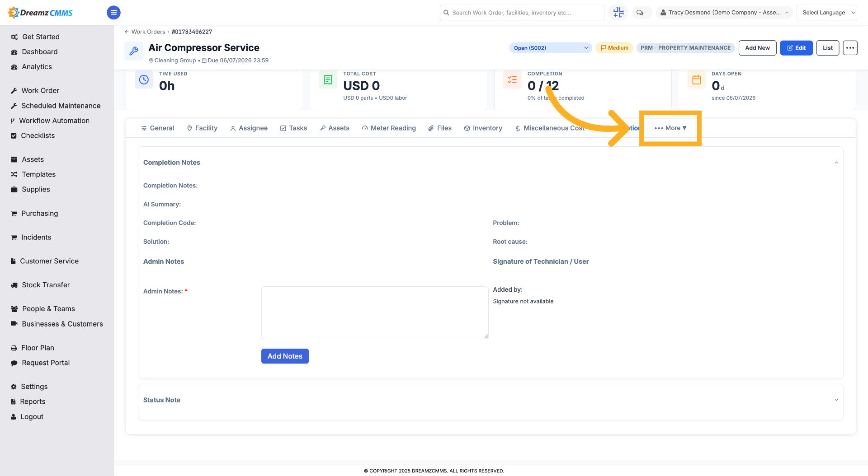Screen dimensions: 868x476
Task: Click the blue Edit button
Action: click(x=796, y=48)
